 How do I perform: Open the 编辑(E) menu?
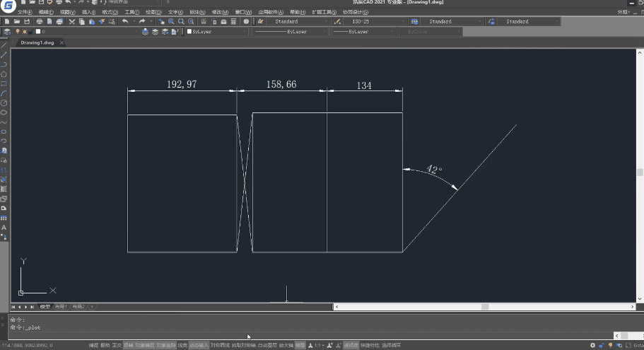click(x=46, y=12)
